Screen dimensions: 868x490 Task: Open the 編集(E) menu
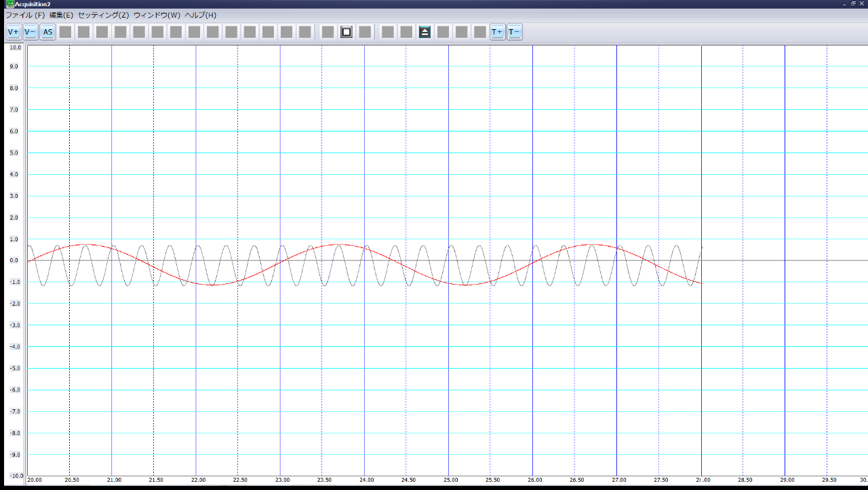coord(61,15)
